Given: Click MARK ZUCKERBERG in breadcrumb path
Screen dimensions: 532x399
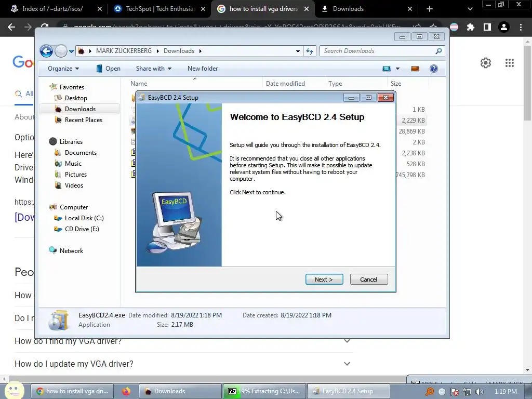Looking at the screenshot, I should point(124,51).
